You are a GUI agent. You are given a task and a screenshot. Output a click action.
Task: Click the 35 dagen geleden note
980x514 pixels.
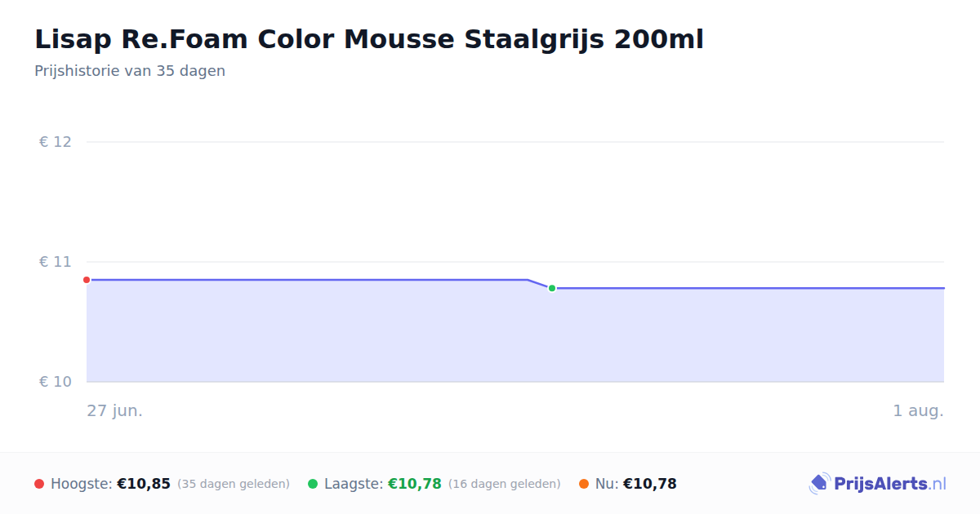click(x=234, y=484)
